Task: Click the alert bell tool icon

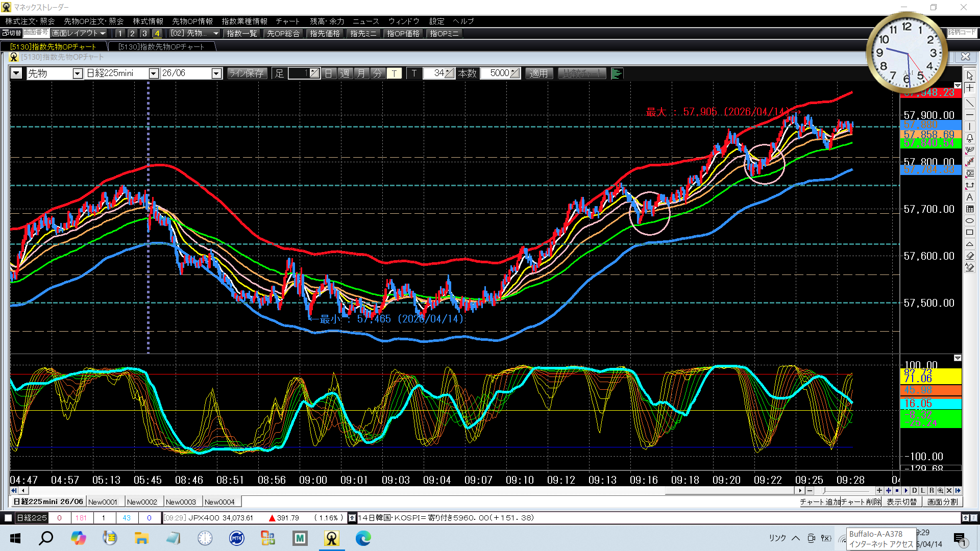Action: pos(970,138)
